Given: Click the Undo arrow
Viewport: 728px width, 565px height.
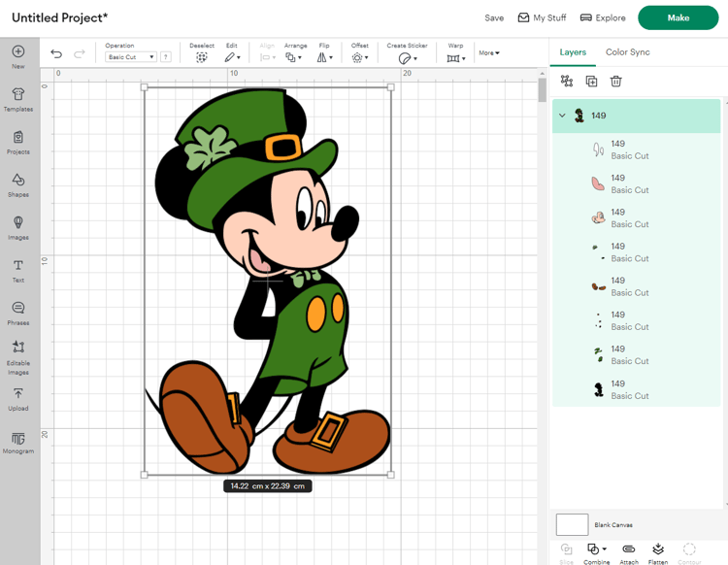Looking at the screenshot, I should click(56, 53).
